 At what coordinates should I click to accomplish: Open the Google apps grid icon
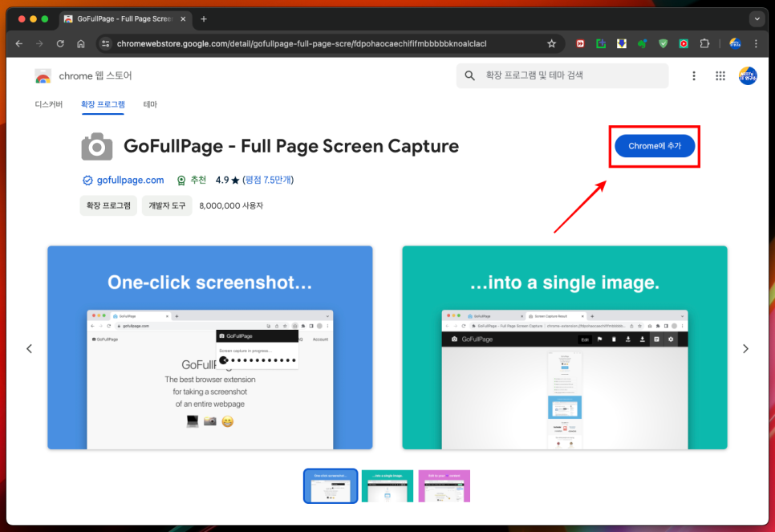coord(720,75)
